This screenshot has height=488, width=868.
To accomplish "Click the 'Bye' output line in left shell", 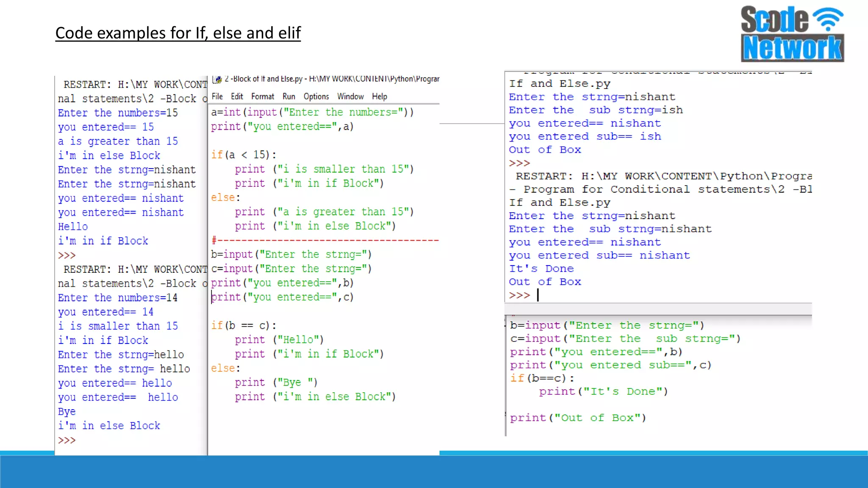I will click(67, 412).
